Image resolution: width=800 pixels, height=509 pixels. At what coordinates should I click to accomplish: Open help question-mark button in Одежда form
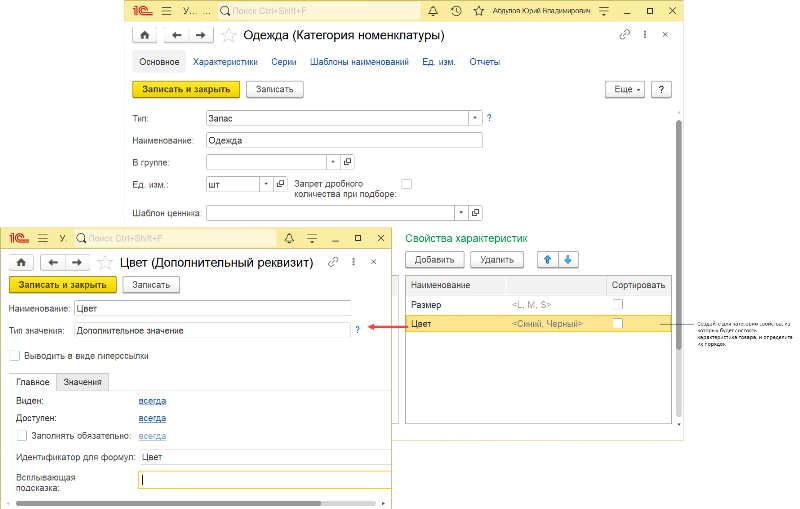coord(661,89)
